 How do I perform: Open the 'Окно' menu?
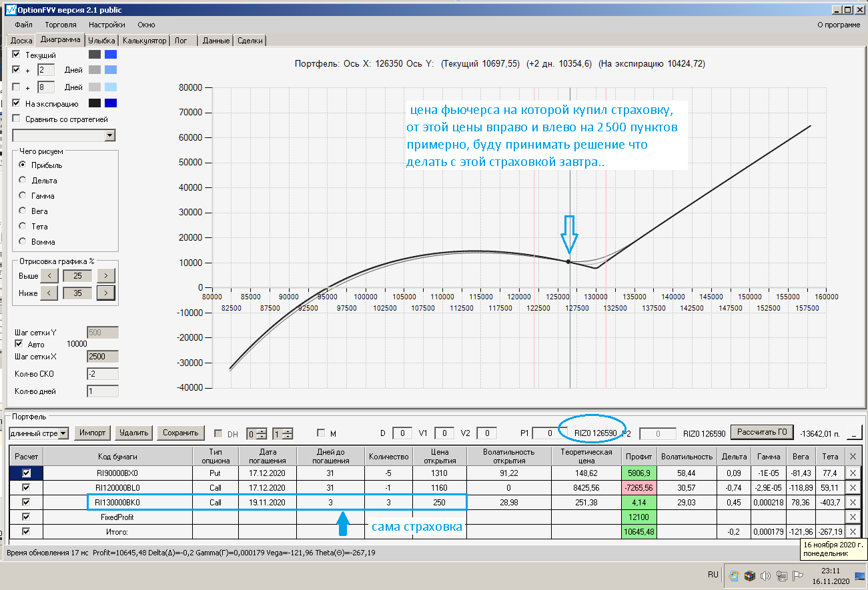pyautogui.click(x=146, y=25)
